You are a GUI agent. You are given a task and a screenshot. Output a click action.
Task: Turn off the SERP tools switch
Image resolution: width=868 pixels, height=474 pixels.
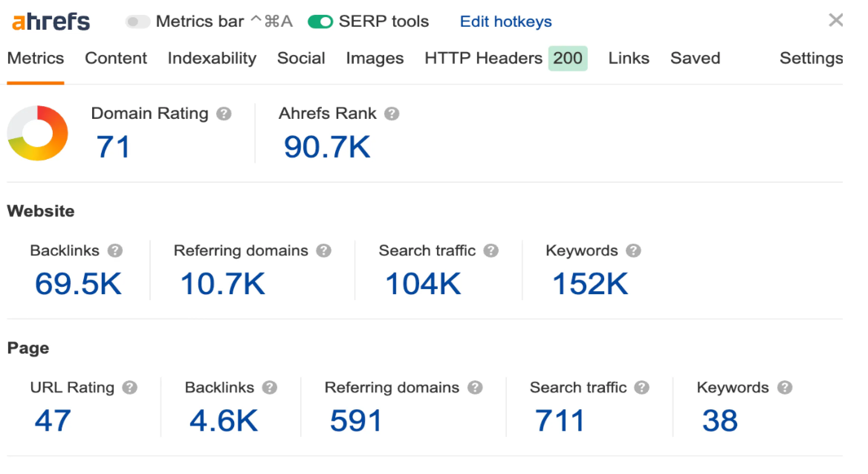pos(320,22)
